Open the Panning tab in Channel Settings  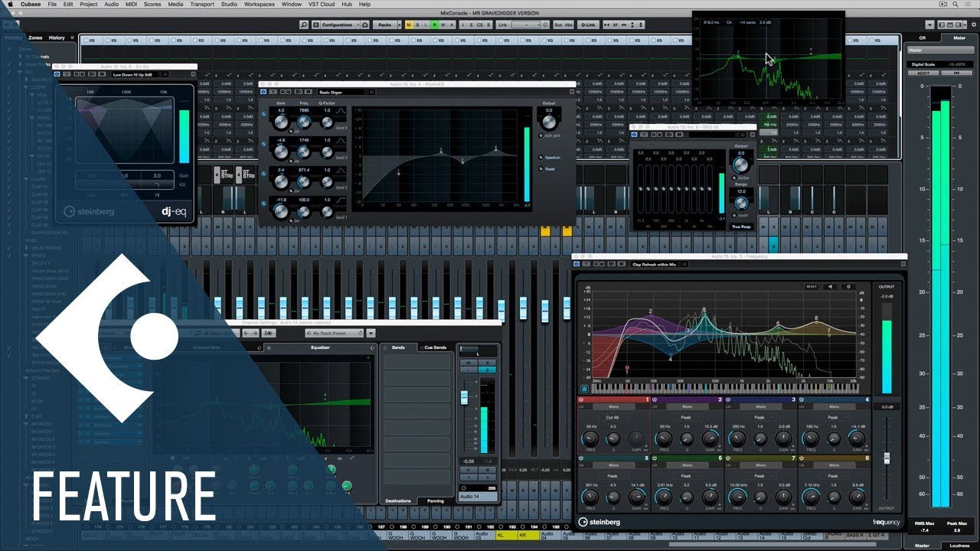pyautogui.click(x=435, y=500)
